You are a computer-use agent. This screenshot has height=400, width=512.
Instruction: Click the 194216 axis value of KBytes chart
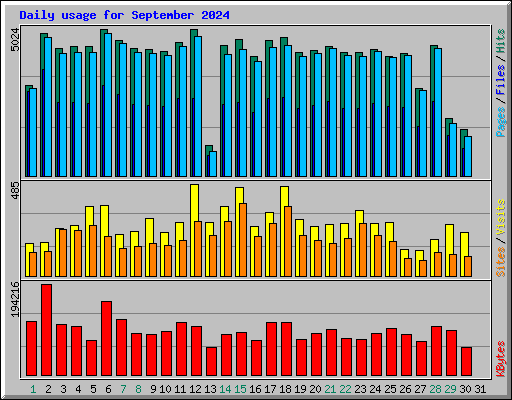click(15, 299)
